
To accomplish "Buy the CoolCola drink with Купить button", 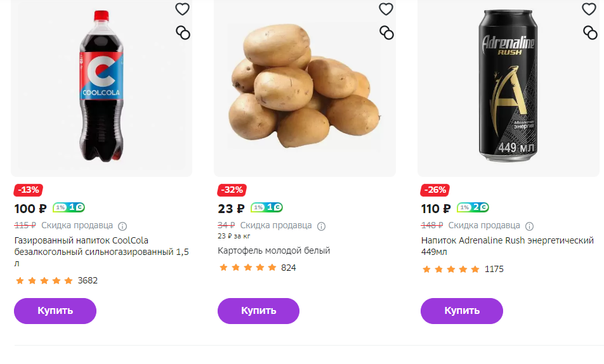I will [x=55, y=311].
